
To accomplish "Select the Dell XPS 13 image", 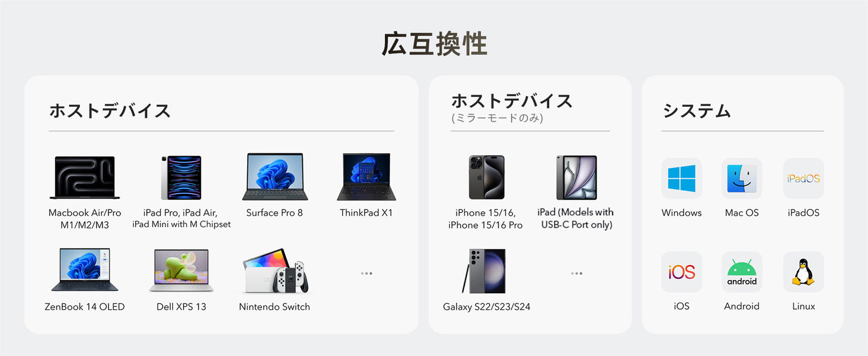I will click(x=181, y=271).
